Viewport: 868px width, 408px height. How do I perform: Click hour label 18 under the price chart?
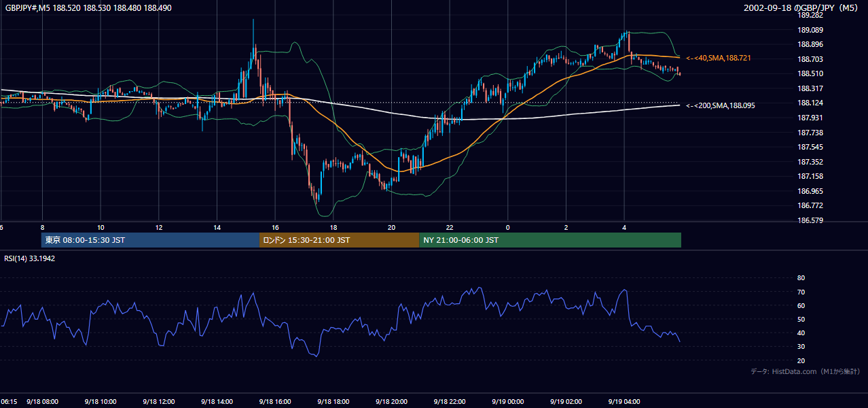coord(333,228)
